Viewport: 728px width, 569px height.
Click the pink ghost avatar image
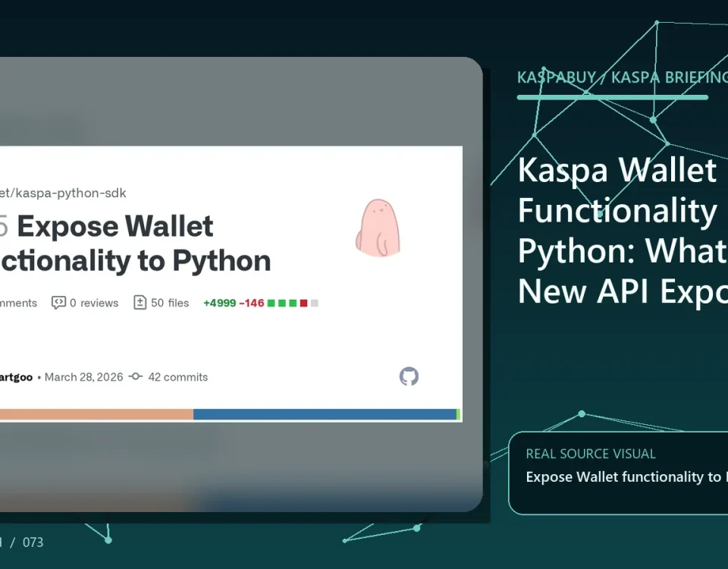coord(378,228)
